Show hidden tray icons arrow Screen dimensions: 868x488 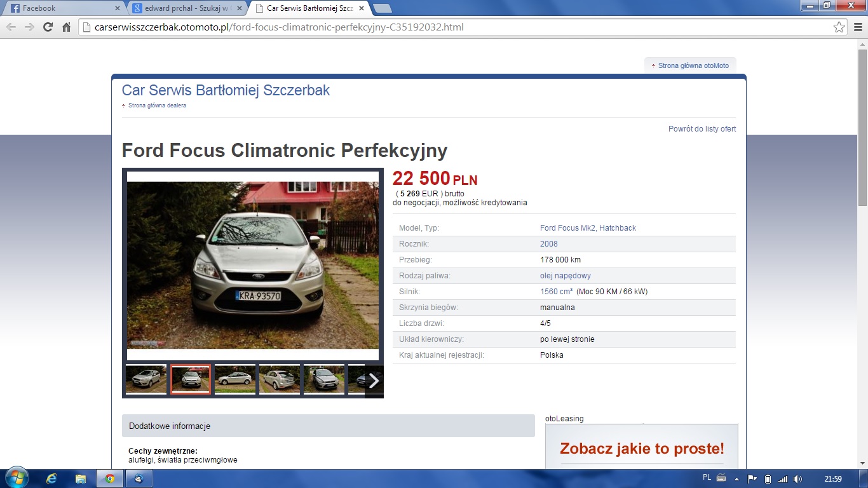click(x=736, y=478)
